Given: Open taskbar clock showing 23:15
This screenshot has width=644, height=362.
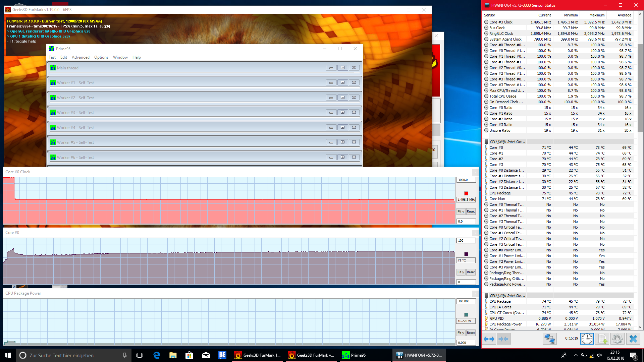Looking at the screenshot, I should coord(615,355).
